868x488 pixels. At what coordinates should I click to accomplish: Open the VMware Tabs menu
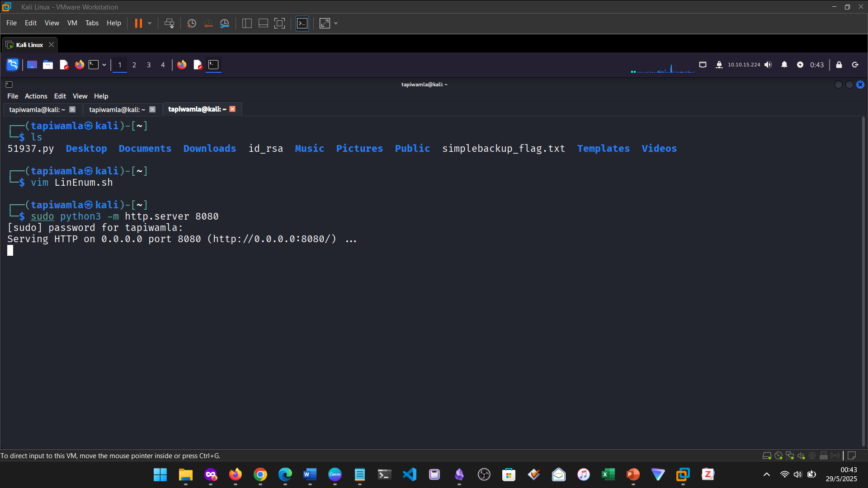tap(92, 23)
